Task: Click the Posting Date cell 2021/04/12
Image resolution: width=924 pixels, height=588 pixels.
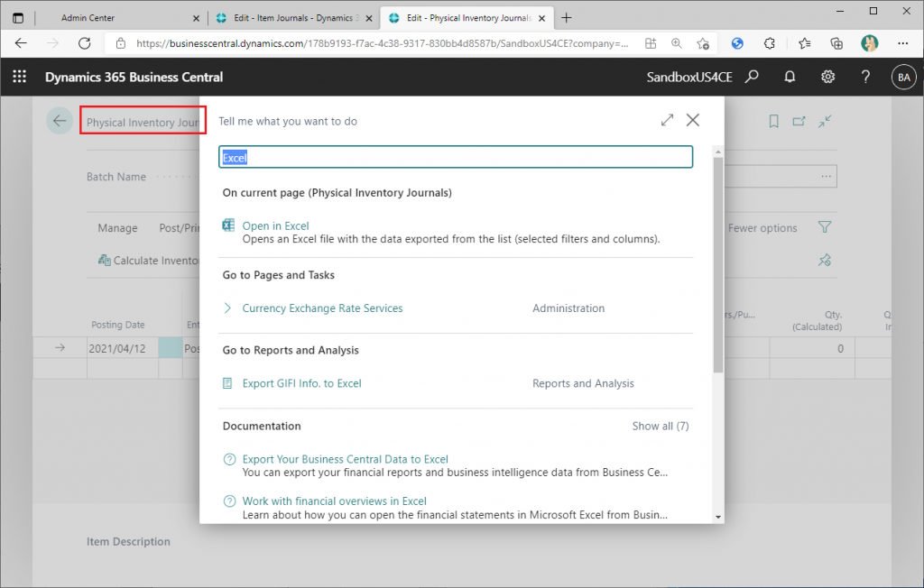Action: [123, 348]
